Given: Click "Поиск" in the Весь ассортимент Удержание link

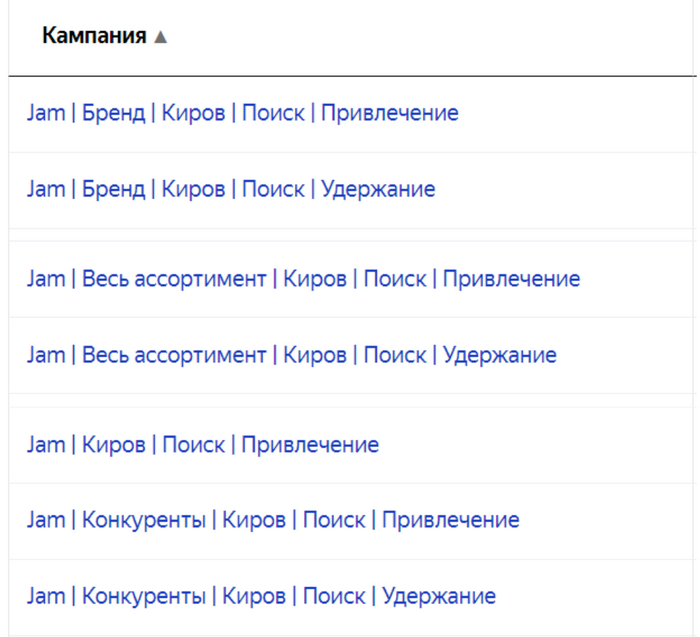Looking at the screenshot, I should tap(394, 354).
